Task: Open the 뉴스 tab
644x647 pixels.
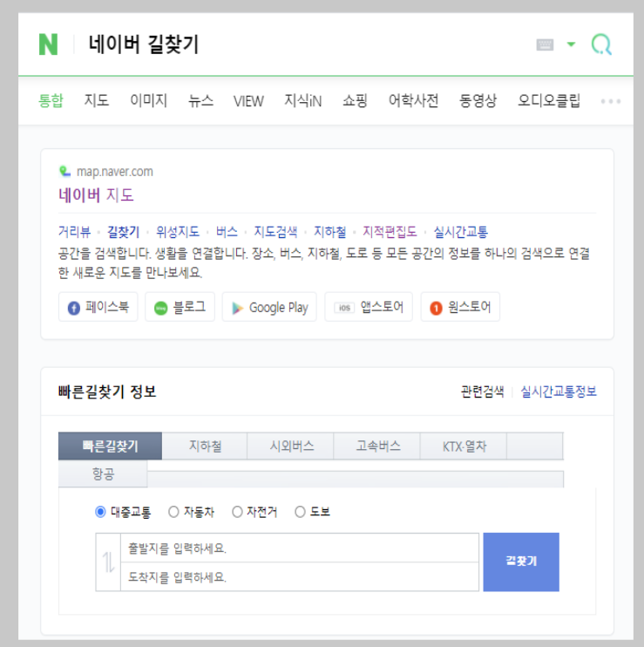Action: 200,100
